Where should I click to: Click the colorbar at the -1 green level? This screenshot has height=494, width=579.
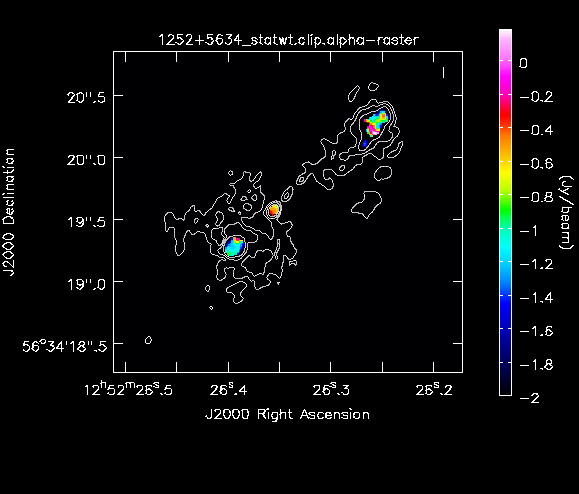[x=506, y=231]
